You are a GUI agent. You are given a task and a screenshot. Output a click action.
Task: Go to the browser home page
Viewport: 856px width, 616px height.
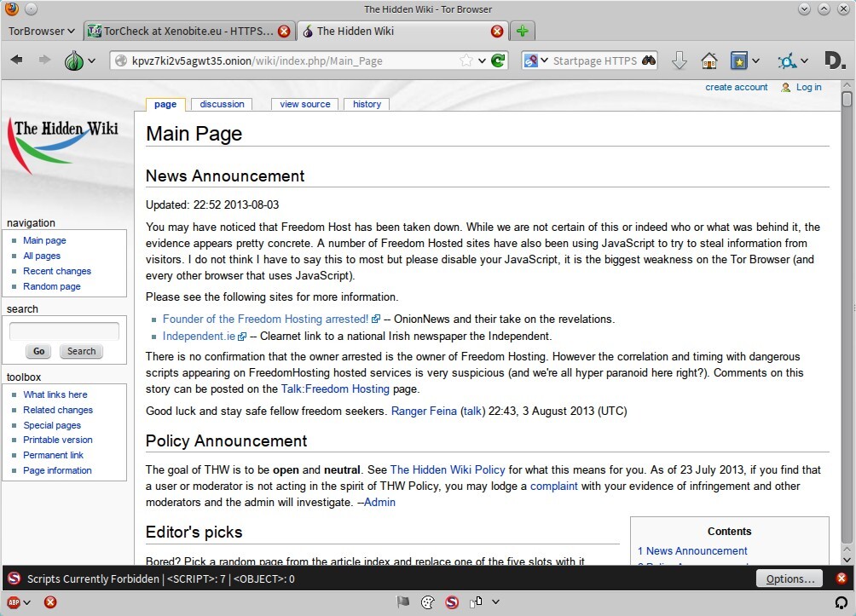(709, 60)
